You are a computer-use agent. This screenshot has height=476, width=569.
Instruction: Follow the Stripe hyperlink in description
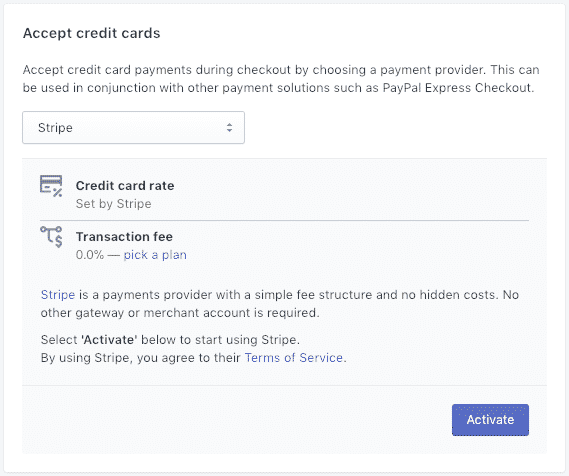(x=58, y=295)
